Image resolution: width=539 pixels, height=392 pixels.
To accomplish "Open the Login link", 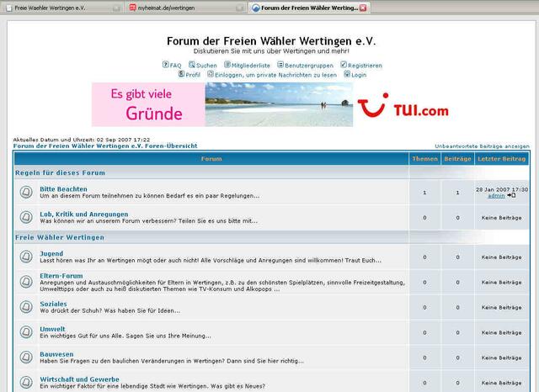I will pos(359,75).
